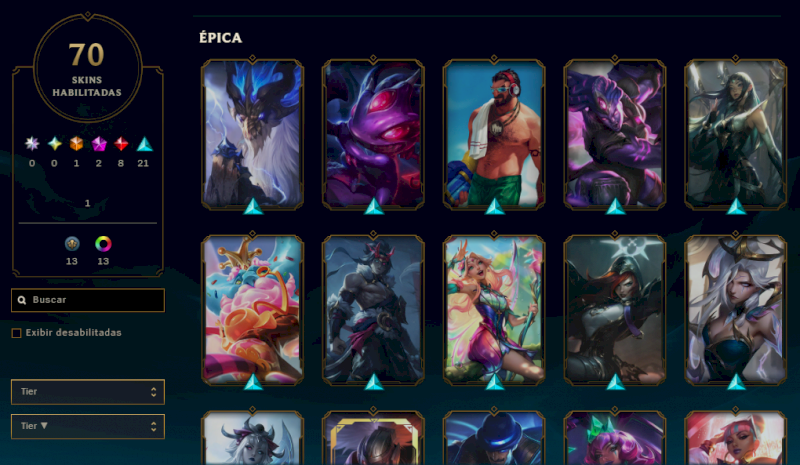The image size is (800, 465).
Task: Click the orange Ultimate tier gem icon
Action: point(77,144)
